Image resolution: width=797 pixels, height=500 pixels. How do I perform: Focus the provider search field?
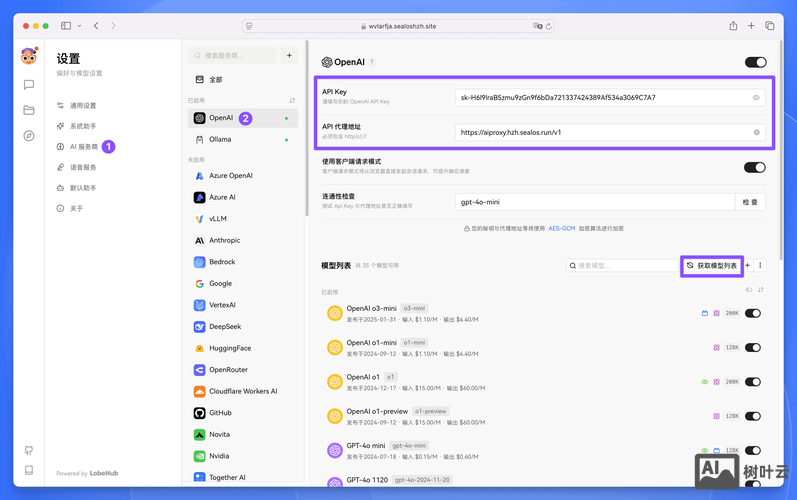tap(232, 55)
